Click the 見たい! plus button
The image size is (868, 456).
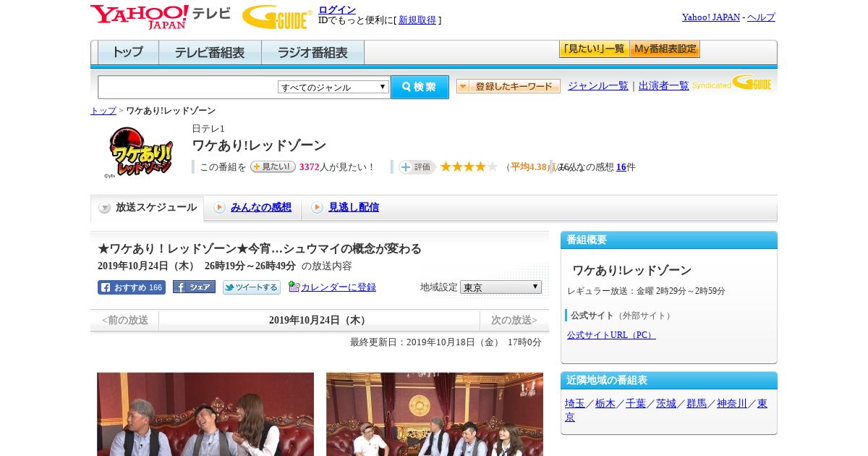tap(273, 166)
